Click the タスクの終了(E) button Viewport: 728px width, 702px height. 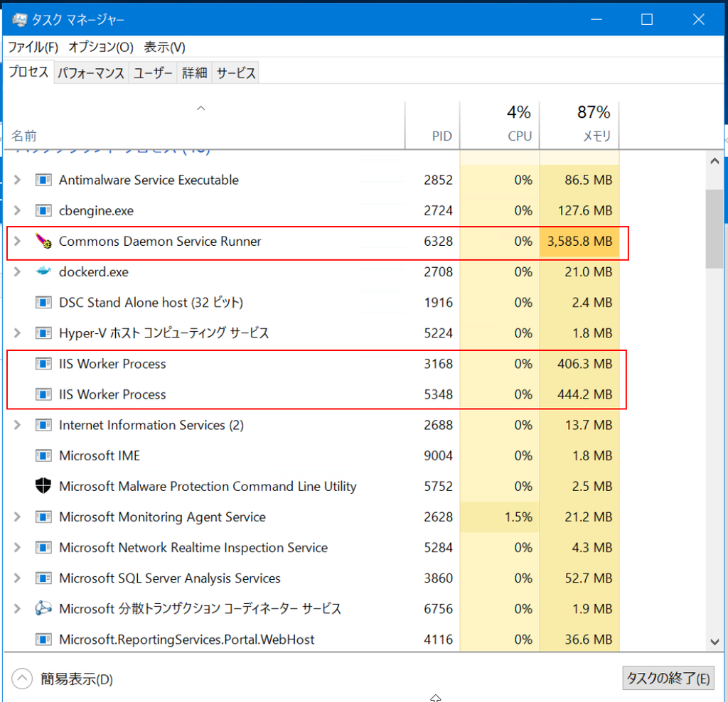(668, 679)
